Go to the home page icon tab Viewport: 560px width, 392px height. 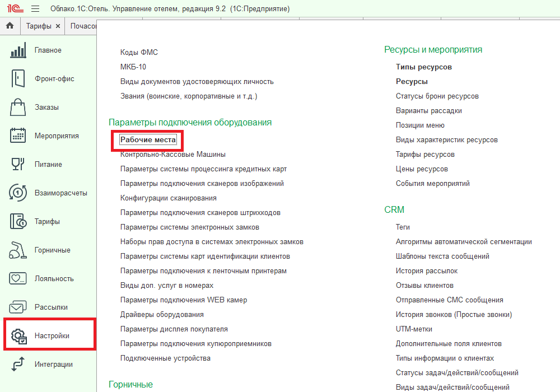[10, 26]
